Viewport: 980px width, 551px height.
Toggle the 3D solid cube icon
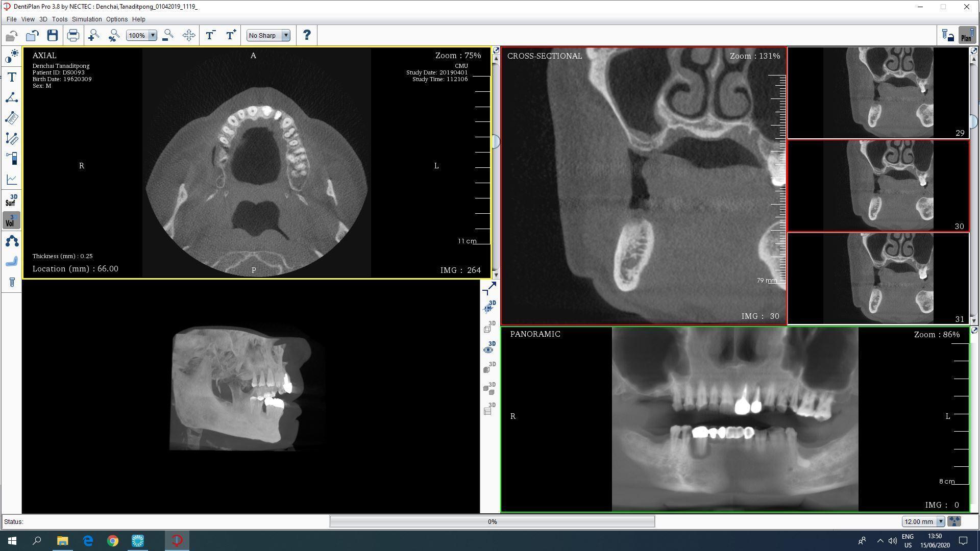point(489,368)
